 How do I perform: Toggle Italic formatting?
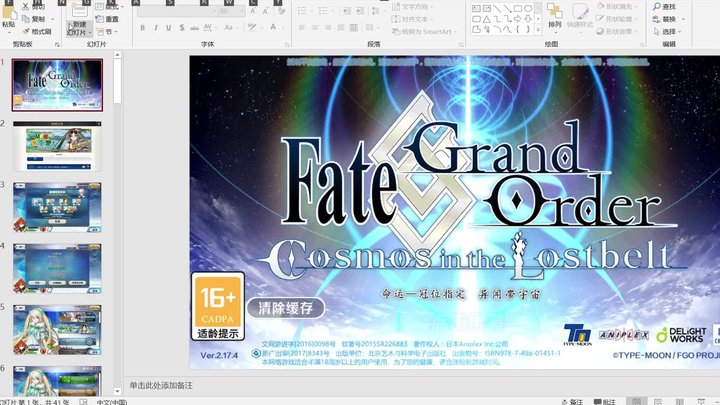click(156, 28)
